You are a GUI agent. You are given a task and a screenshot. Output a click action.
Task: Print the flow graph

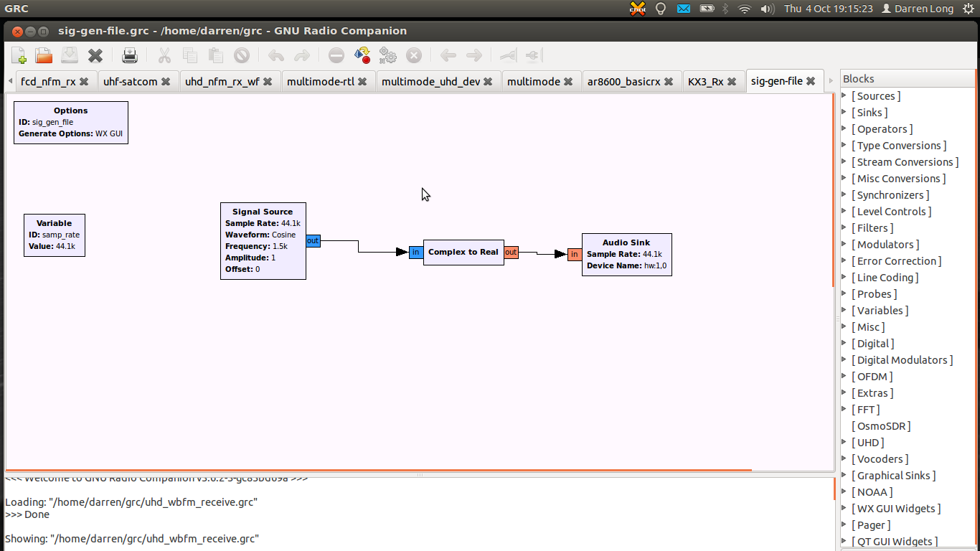(129, 55)
